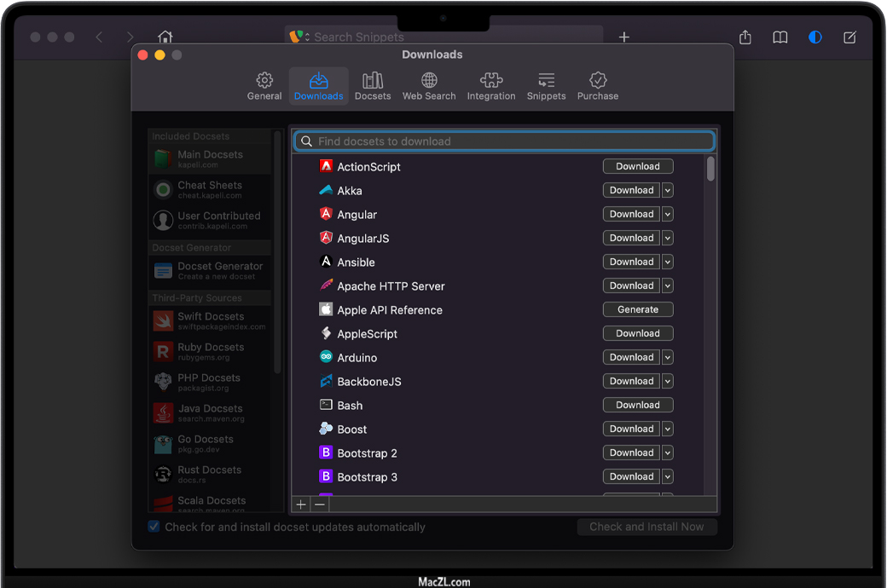Click the minus button below docset list
887x588 pixels.
click(319, 504)
